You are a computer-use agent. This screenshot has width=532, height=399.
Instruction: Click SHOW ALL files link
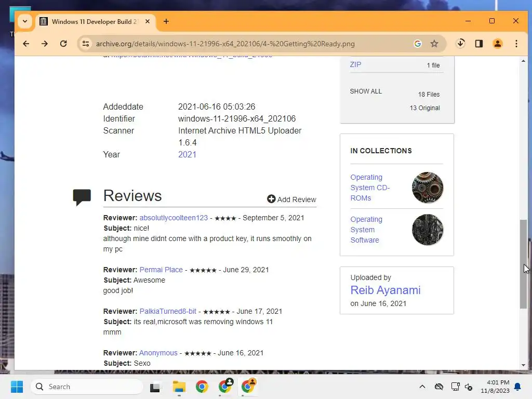(x=366, y=91)
